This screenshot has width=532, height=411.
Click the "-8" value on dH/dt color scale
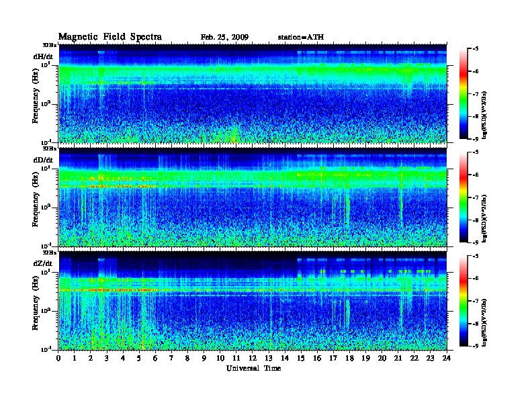pyautogui.click(x=476, y=116)
